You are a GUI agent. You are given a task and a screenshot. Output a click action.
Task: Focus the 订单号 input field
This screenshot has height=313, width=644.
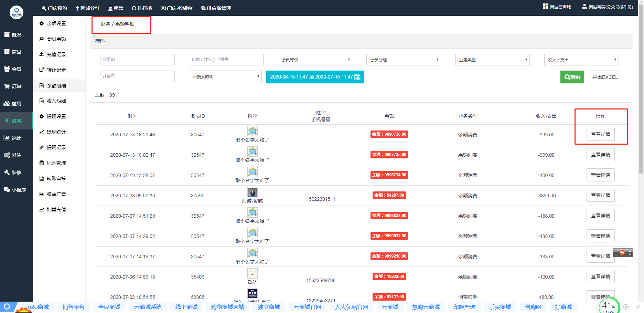coord(137,76)
